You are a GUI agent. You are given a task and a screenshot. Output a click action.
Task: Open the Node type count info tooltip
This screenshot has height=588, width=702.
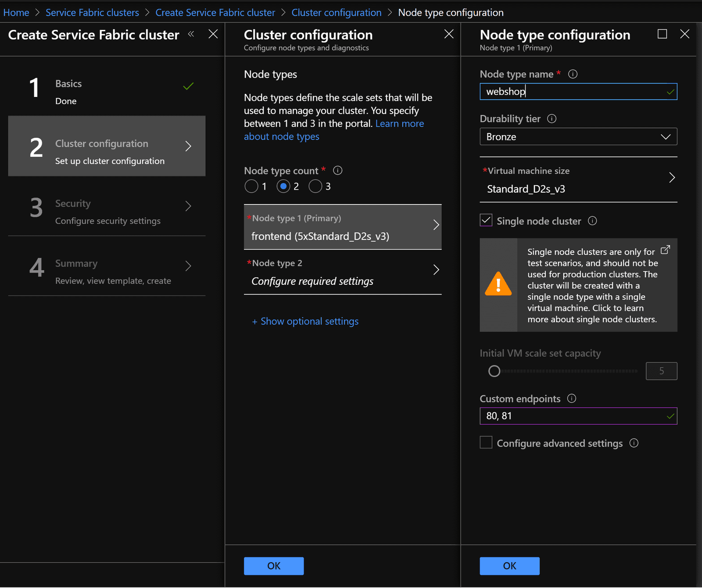click(337, 170)
